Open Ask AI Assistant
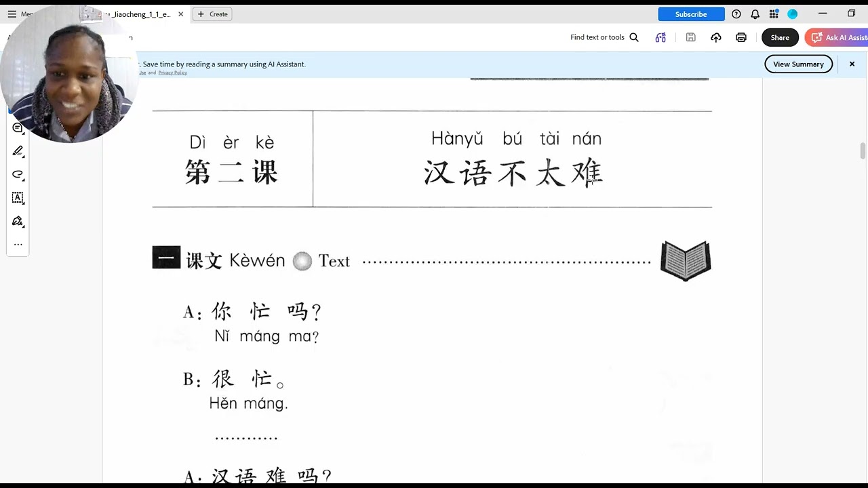 837,37
